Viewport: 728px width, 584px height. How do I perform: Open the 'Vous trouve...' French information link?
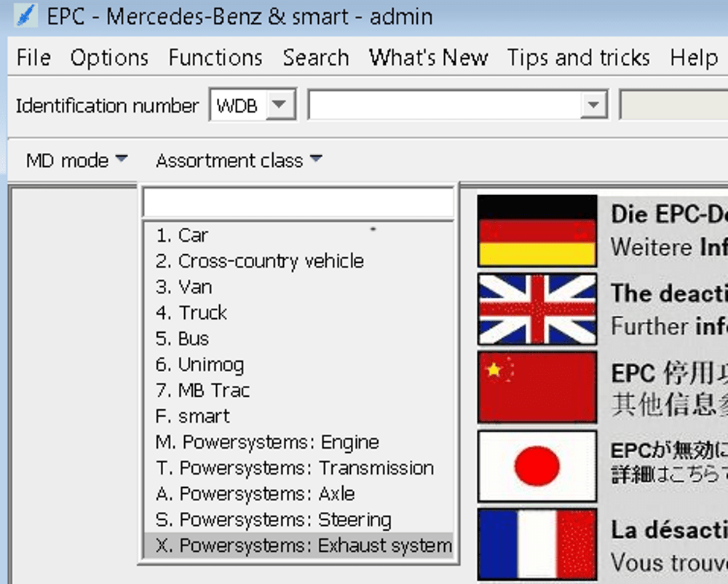669,563
